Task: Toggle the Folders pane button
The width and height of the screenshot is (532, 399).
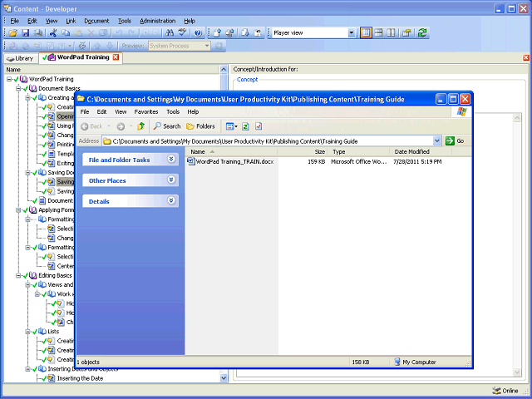Action: point(200,126)
